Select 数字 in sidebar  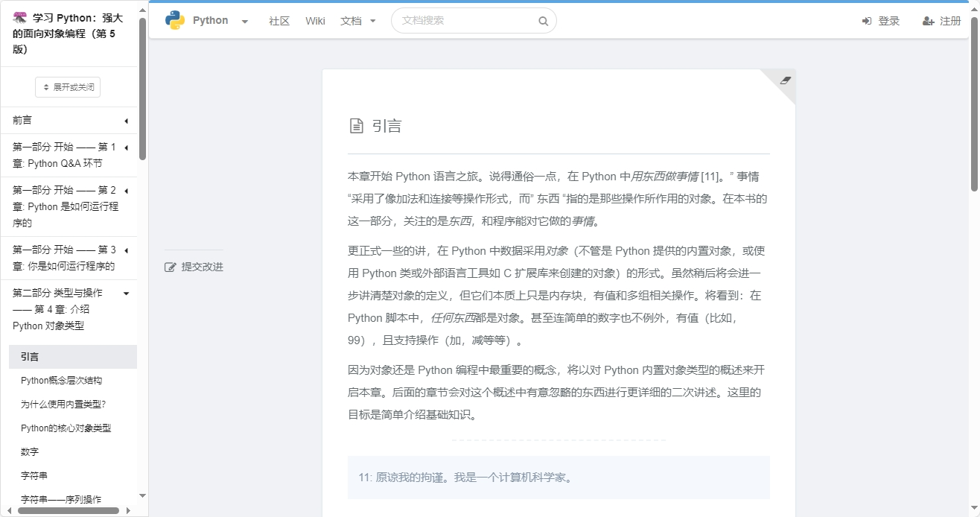pyautogui.click(x=30, y=452)
